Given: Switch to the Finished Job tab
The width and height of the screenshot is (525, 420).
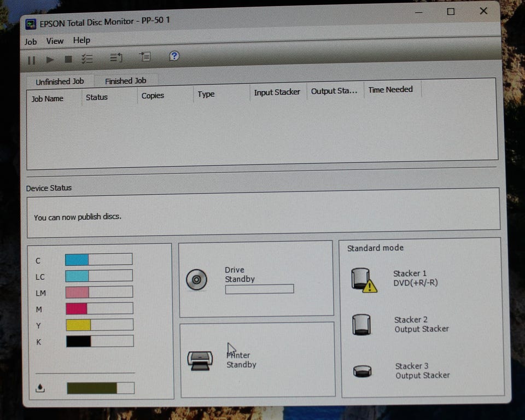Looking at the screenshot, I should 126,81.
